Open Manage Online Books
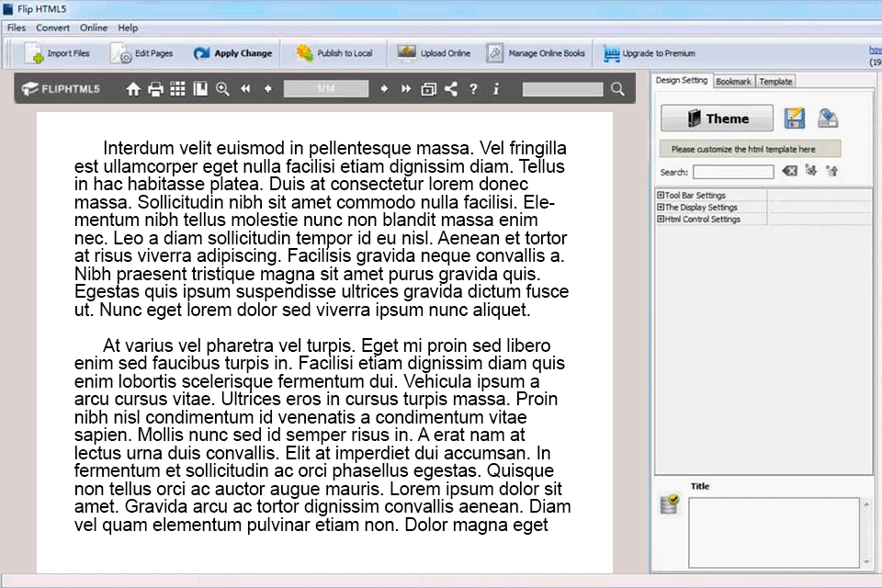This screenshot has height=588, width=882. (x=536, y=53)
